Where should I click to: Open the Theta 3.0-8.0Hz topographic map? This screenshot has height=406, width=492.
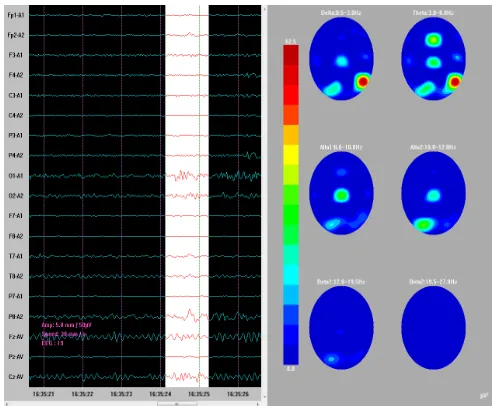[x=433, y=59]
